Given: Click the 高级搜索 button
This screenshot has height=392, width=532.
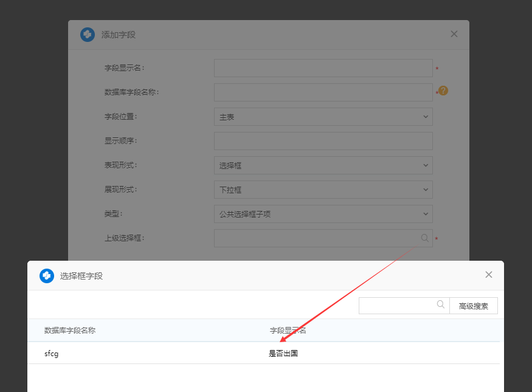Looking at the screenshot, I should click(473, 306).
